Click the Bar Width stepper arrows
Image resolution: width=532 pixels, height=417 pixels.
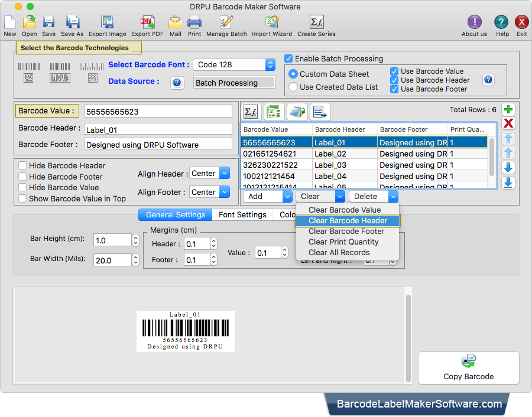pos(136,260)
